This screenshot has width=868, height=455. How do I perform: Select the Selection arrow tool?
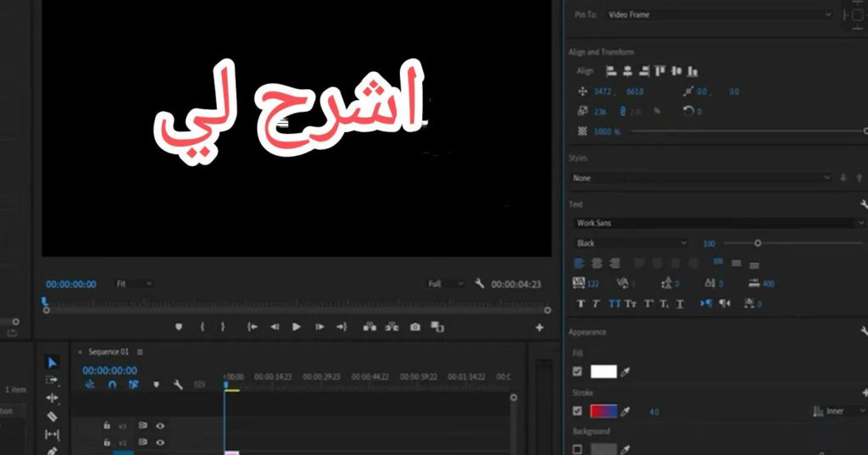[52, 363]
